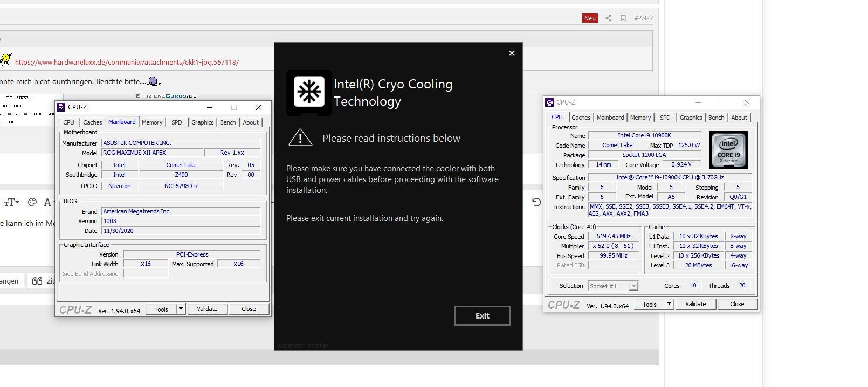
Task: Open the text size tool in the editor
Action: [11, 202]
